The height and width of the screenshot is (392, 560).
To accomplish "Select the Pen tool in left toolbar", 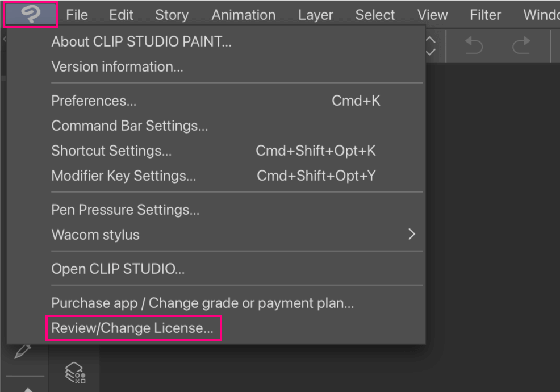I will [x=22, y=352].
